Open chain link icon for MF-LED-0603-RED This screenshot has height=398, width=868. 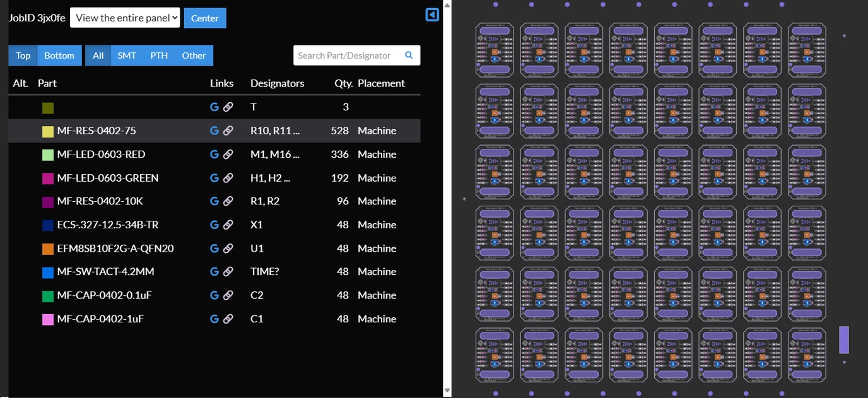pyautogui.click(x=228, y=155)
